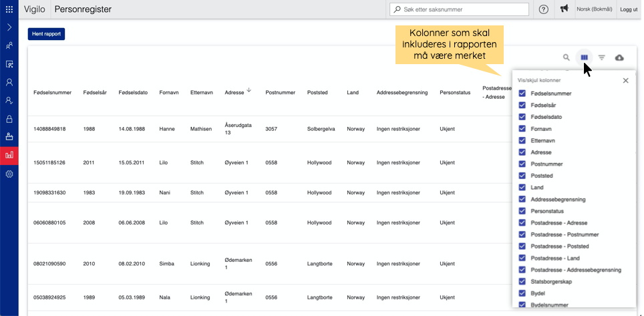Click the Fornavn column header
This screenshot has height=316, width=644.
[x=168, y=93]
